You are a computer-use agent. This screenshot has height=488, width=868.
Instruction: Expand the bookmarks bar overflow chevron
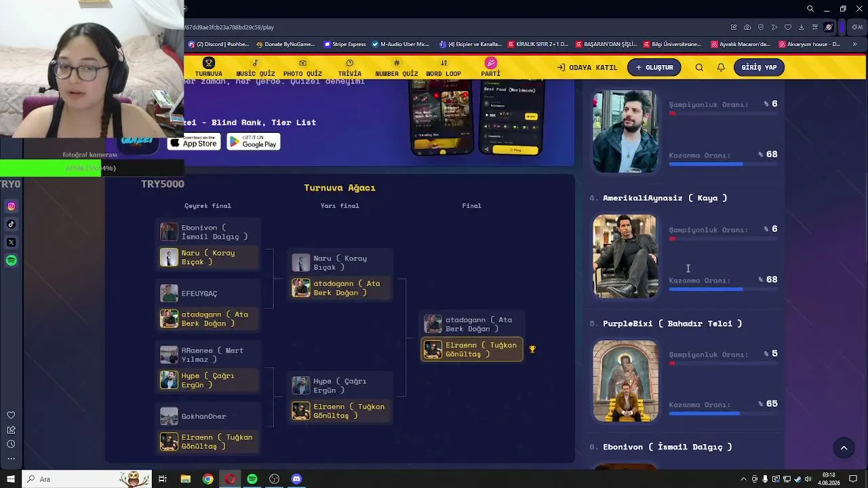[x=855, y=44]
